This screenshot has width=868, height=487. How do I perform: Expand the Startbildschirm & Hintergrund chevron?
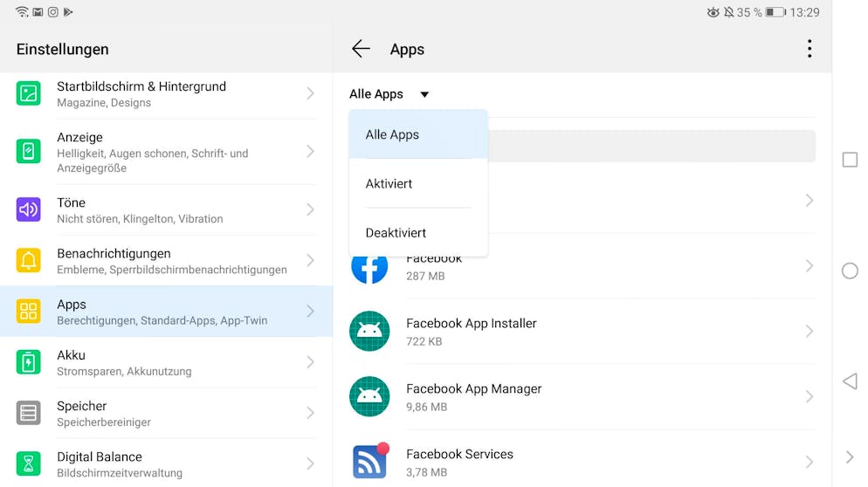[311, 93]
